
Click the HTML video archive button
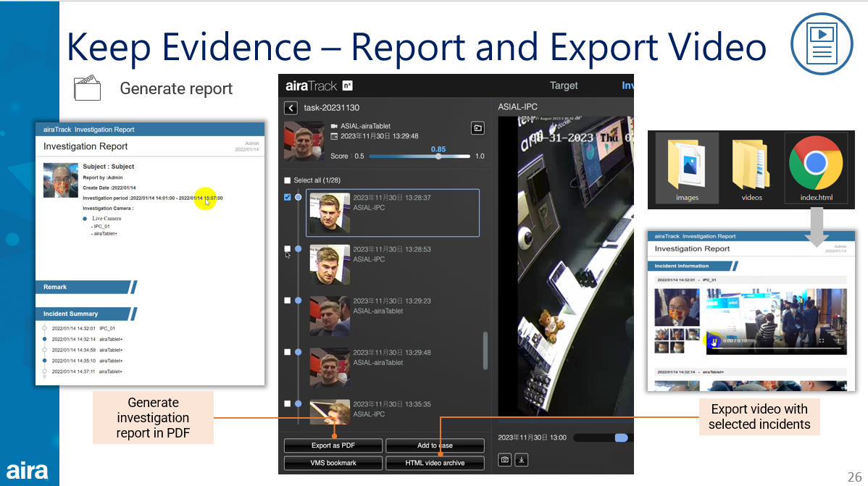(x=435, y=463)
